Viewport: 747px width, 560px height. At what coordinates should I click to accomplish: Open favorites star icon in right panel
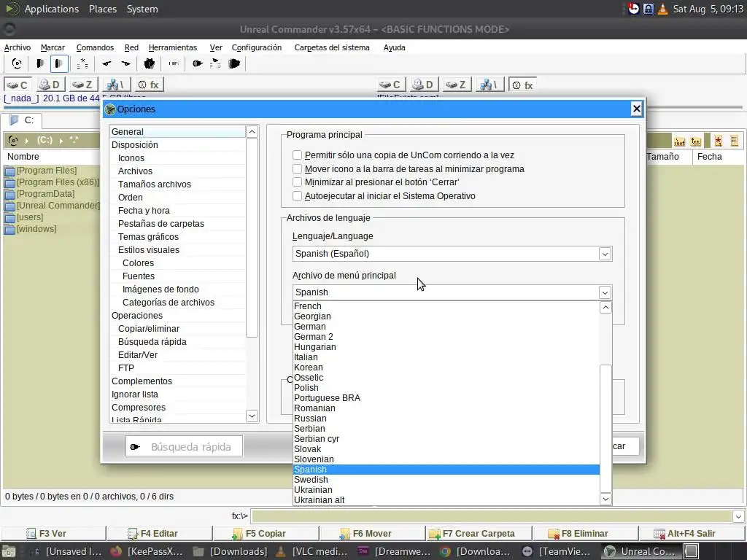pyautogui.click(x=718, y=141)
